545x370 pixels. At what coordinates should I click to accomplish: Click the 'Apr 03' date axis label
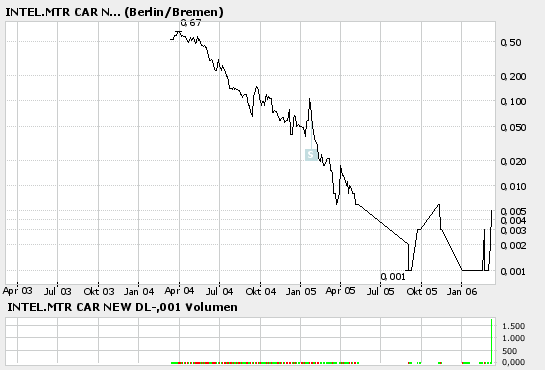point(17,291)
